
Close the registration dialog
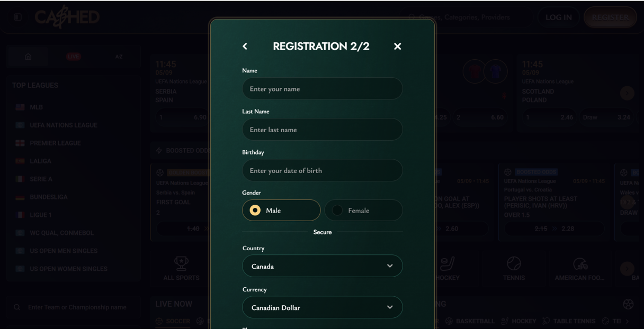[x=397, y=47]
